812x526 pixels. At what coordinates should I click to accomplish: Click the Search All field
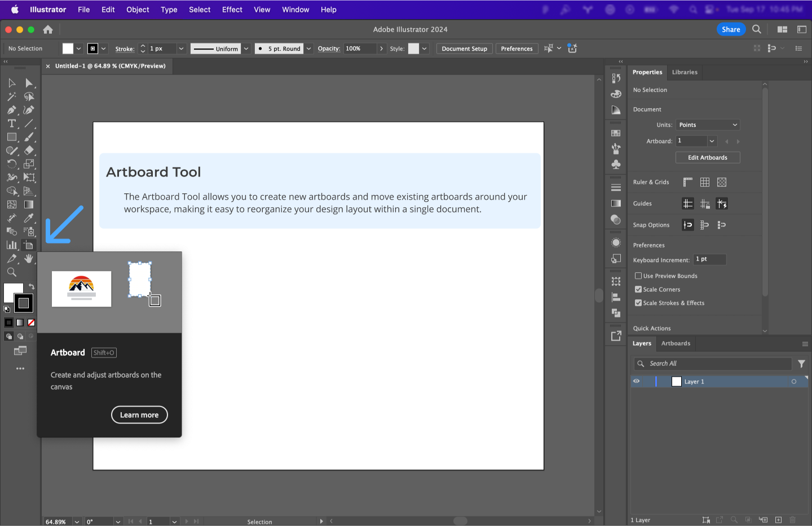(x=713, y=364)
